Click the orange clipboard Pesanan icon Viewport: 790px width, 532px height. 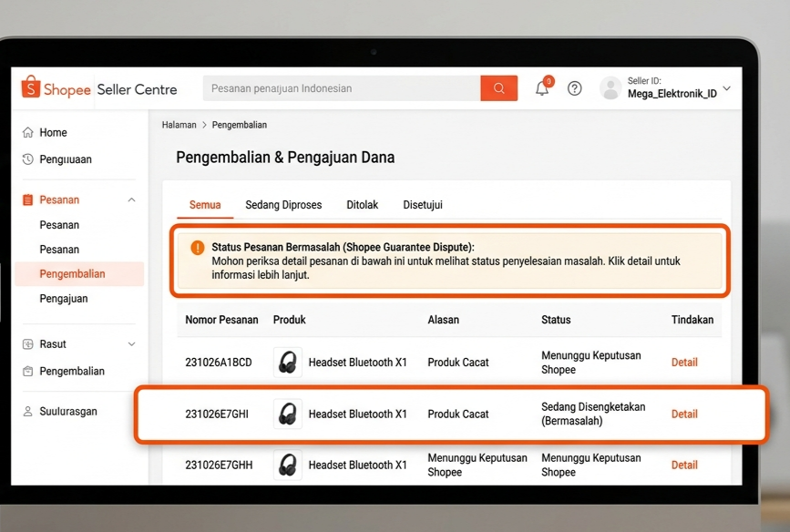coord(28,200)
